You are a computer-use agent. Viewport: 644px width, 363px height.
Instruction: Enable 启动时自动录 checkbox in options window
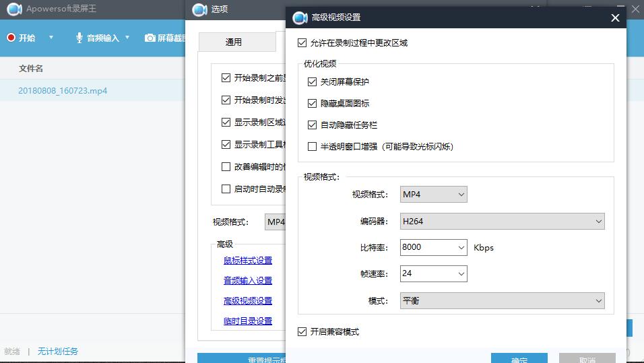(226, 189)
